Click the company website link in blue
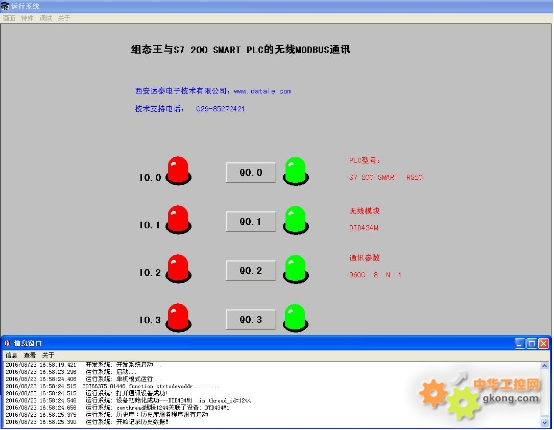 point(263,91)
